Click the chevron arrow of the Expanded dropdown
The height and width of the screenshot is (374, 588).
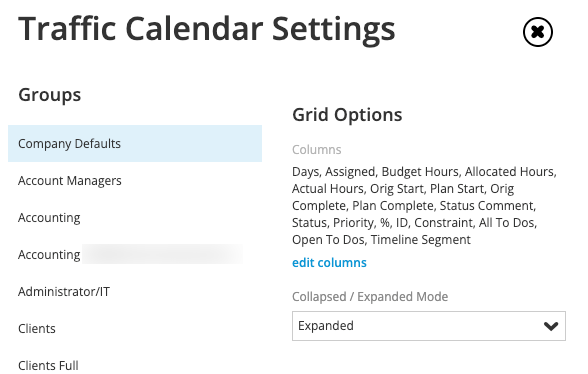[550, 326]
